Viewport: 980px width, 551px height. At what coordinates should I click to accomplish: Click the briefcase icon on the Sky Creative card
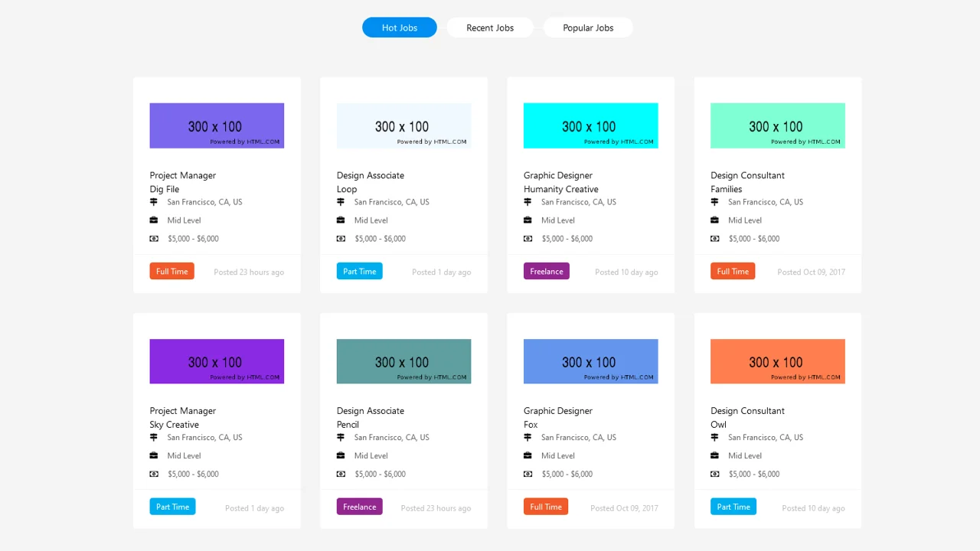point(153,455)
